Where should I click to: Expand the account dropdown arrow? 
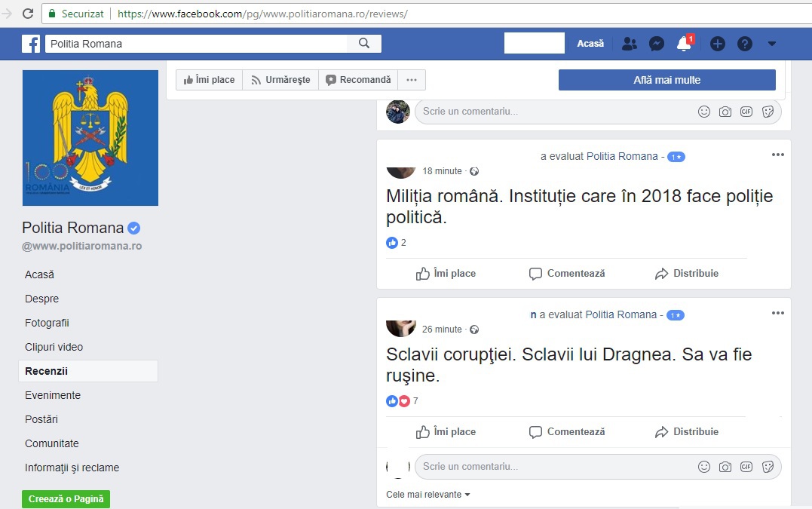771,44
